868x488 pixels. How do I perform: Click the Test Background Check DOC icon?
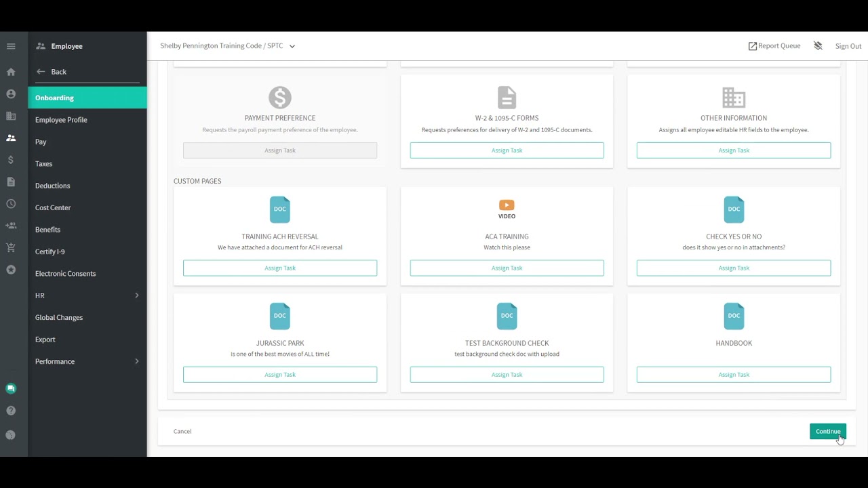point(507,317)
